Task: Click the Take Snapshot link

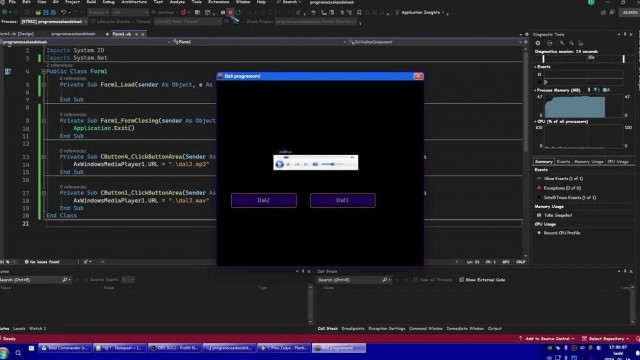Action: 558,215
